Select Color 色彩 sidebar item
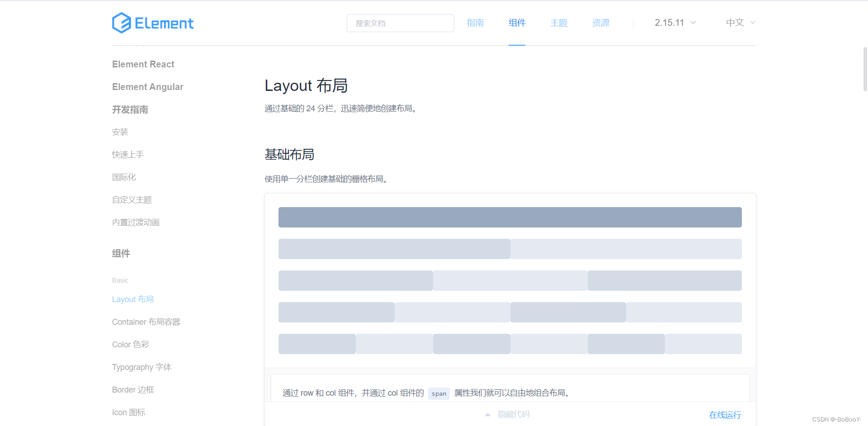 pos(131,345)
